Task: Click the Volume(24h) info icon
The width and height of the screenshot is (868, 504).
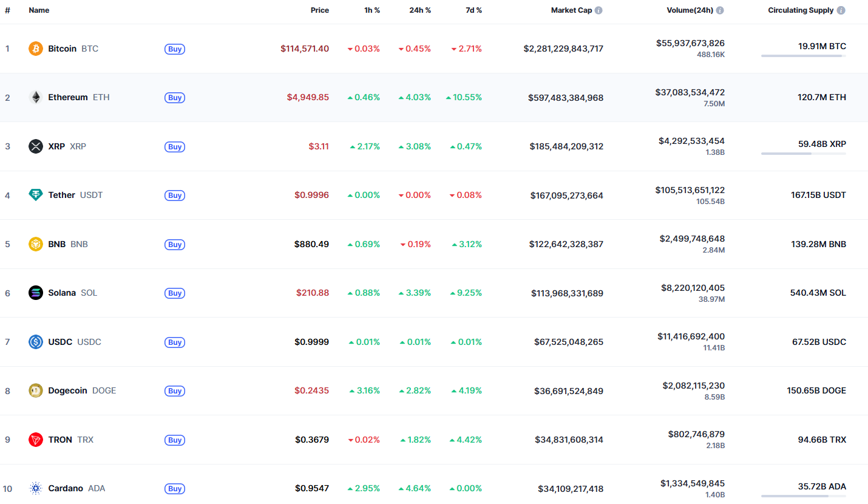Action: [720, 10]
